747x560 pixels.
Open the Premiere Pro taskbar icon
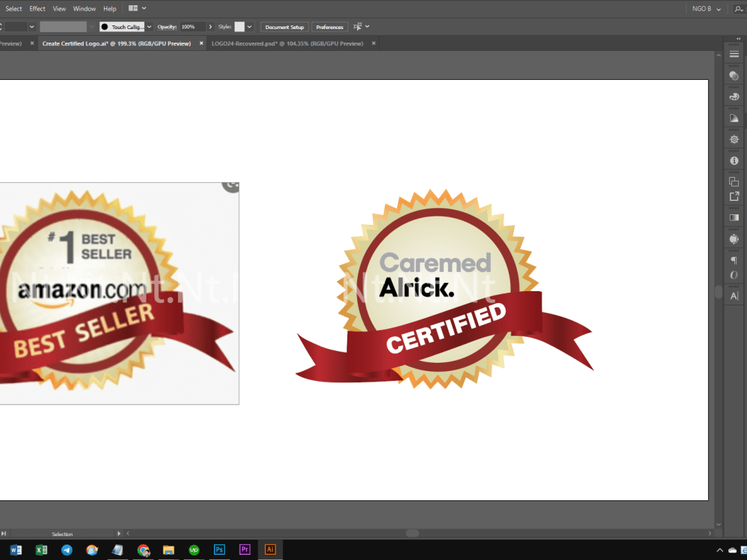tap(244, 550)
